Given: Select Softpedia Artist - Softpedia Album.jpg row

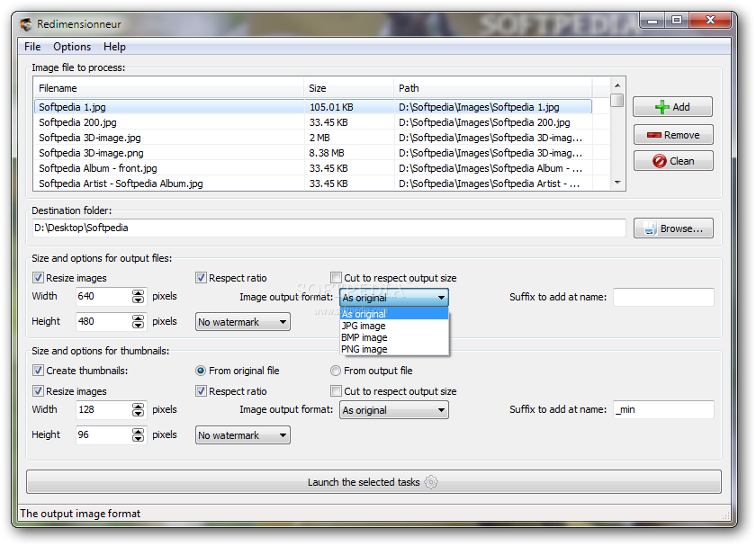Looking at the screenshot, I should 313,183.
